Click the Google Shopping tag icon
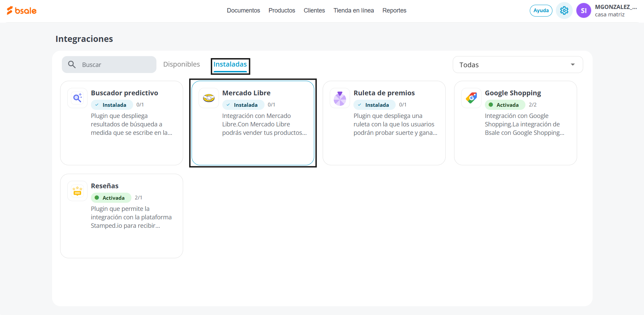The image size is (644, 315). click(471, 98)
